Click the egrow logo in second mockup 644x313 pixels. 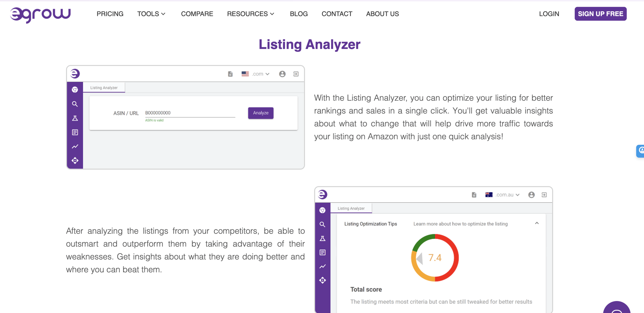pos(323,194)
